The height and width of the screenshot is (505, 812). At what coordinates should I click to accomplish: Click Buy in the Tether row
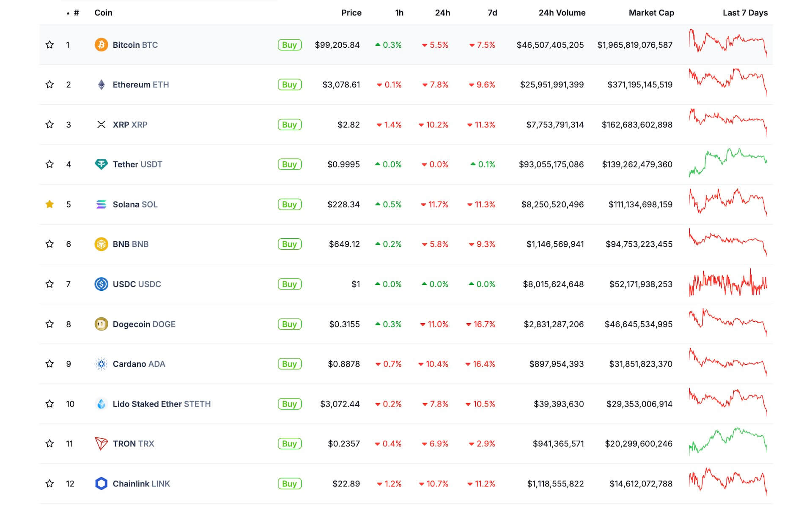pyautogui.click(x=290, y=164)
